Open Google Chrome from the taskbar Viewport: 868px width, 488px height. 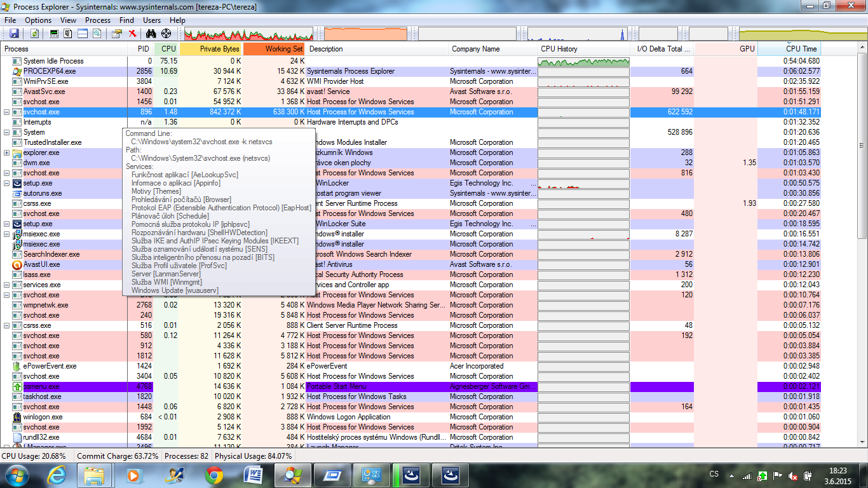coord(214,475)
